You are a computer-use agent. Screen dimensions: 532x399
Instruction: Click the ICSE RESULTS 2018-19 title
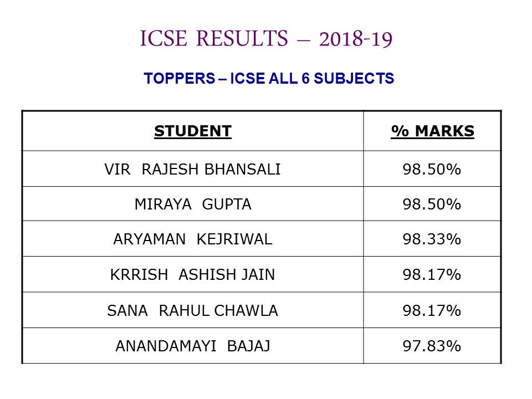pos(267,38)
